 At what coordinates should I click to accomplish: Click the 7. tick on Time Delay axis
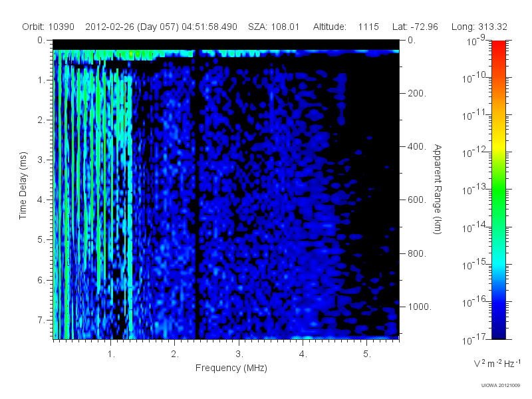41,320
